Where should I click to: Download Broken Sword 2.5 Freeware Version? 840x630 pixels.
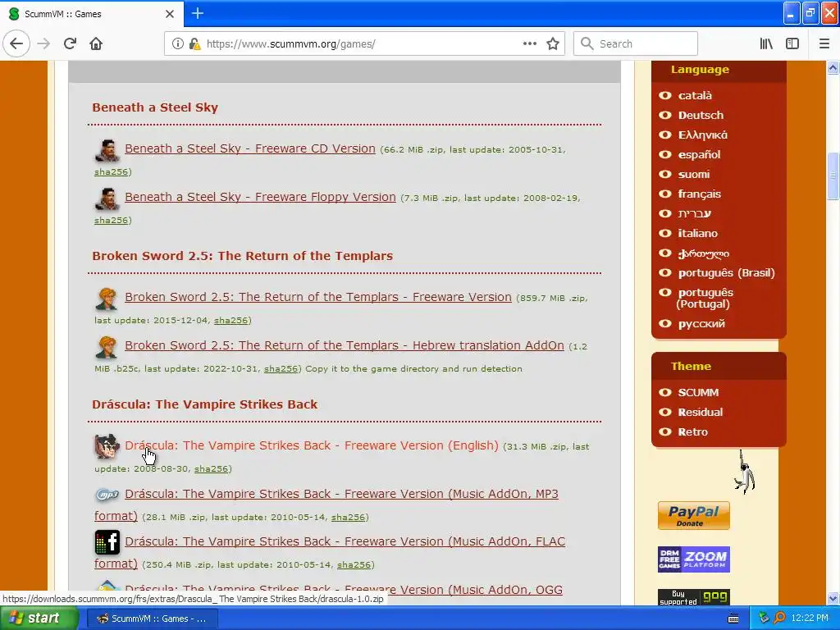(x=317, y=297)
